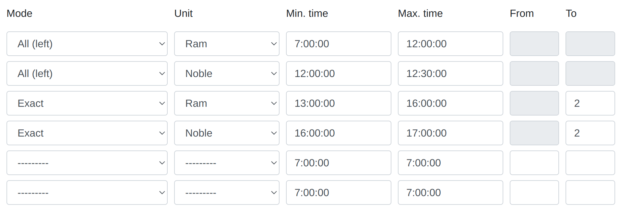Viewport: 644px width, 210px height.
Task: Open fourth row Exact Mode dropdown
Action: 87,133
